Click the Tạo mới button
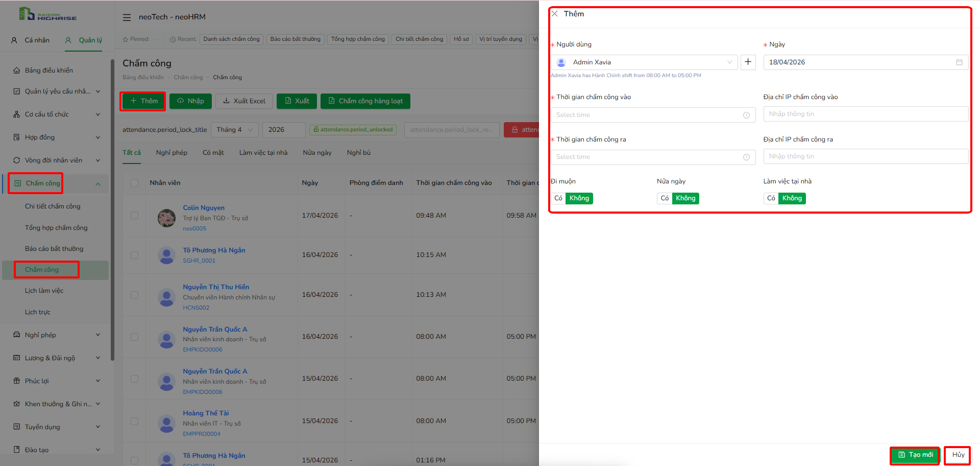 click(916, 455)
